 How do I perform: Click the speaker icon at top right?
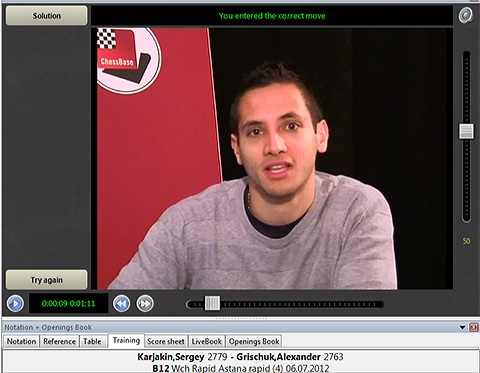point(465,15)
